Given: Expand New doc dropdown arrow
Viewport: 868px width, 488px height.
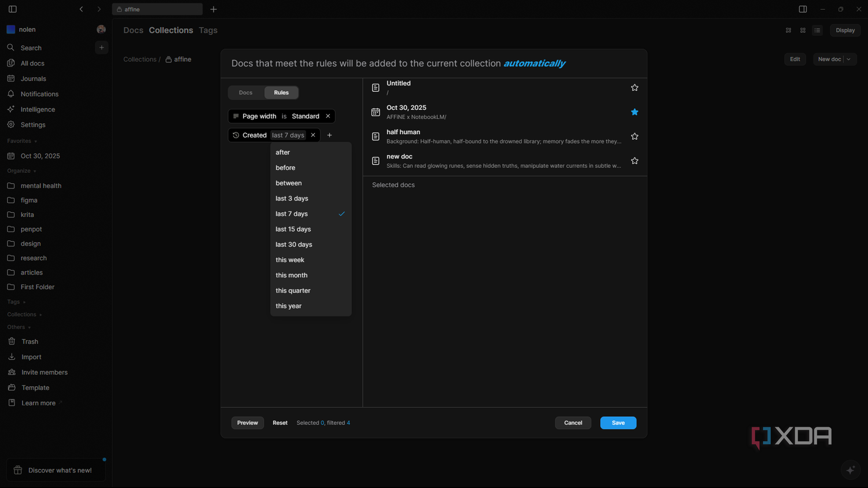Looking at the screenshot, I should (x=849, y=60).
